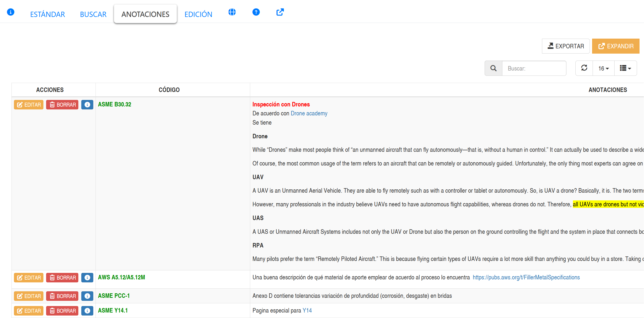644x318 pixels.
Task: Click the orange EXPANDIR button
Action: click(x=616, y=46)
